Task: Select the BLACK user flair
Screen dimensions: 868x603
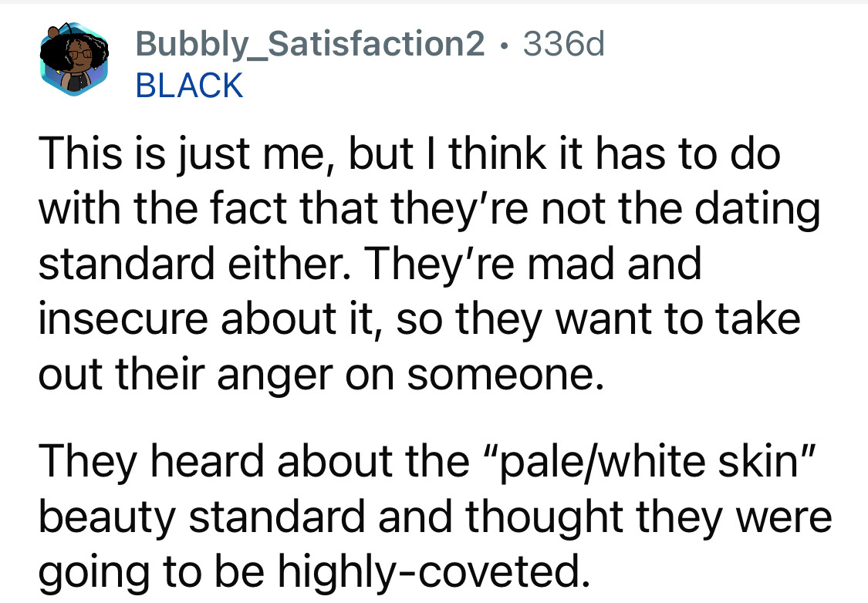Action: 189,86
